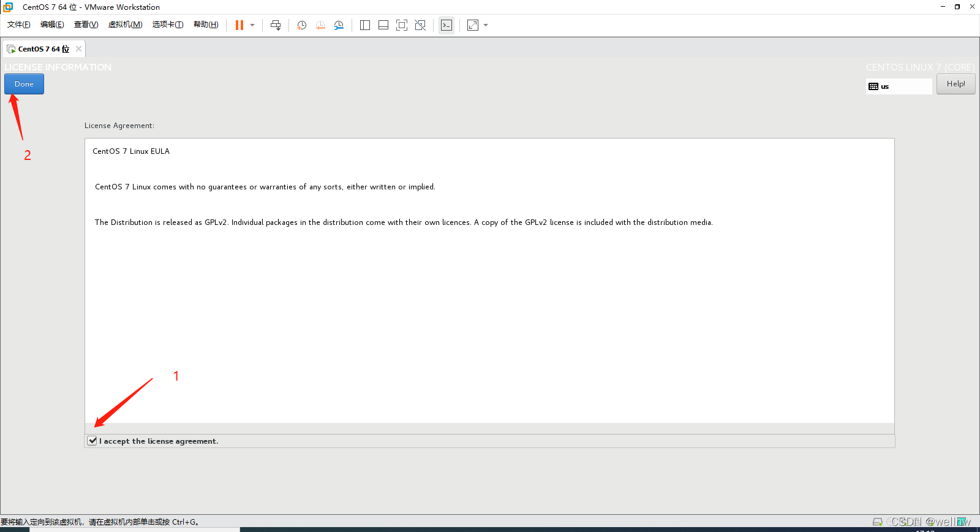Click the revert to snapshot icon
This screenshot has height=532, width=980.
[x=320, y=25]
